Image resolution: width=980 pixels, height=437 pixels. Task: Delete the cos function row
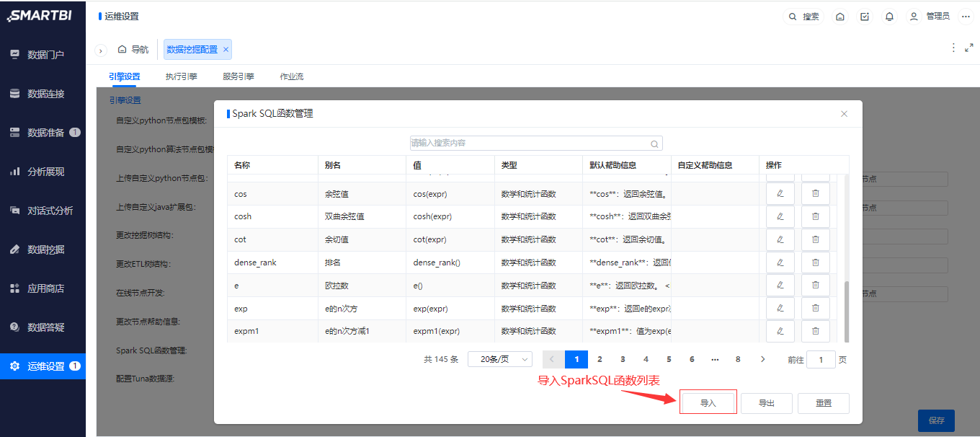pyautogui.click(x=816, y=194)
